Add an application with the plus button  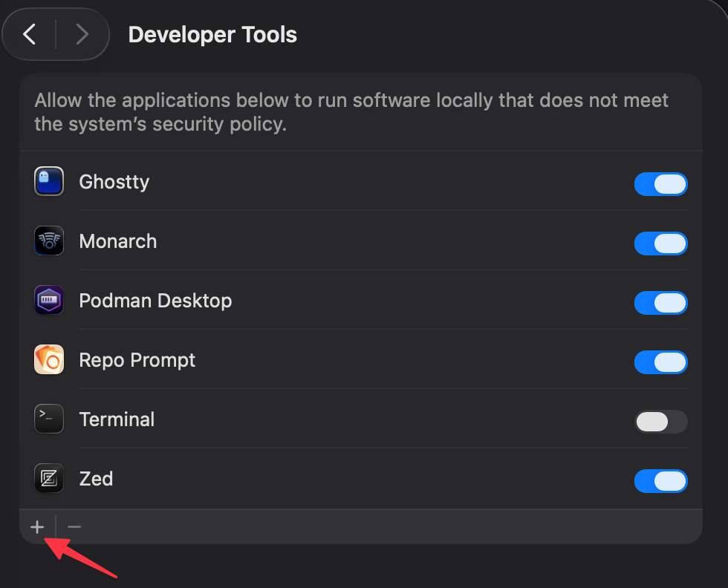(x=37, y=527)
